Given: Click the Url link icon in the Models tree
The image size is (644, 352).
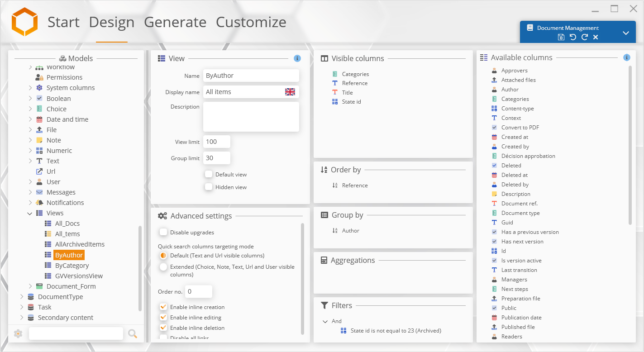Looking at the screenshot, I should coord(39,171).
